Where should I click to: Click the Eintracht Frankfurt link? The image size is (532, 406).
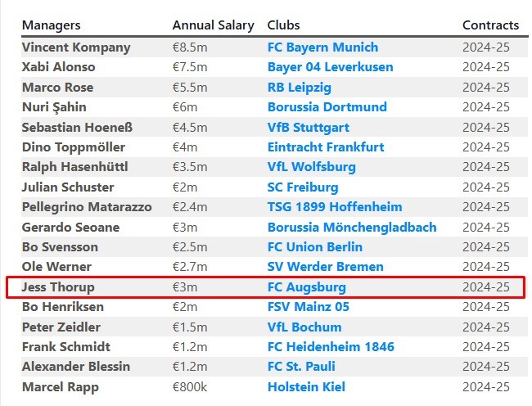tap(327, 147)
